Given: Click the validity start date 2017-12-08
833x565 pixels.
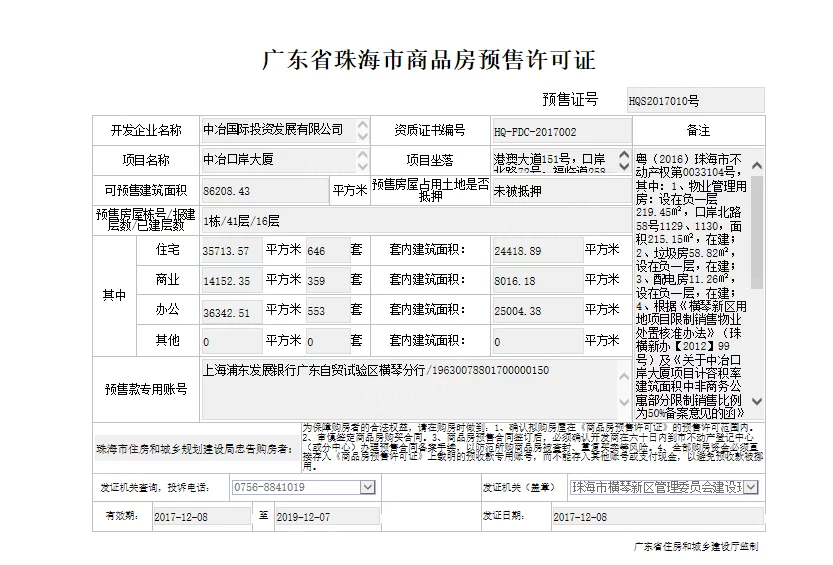Looking at the screenshot, I should tap(201, 517).
